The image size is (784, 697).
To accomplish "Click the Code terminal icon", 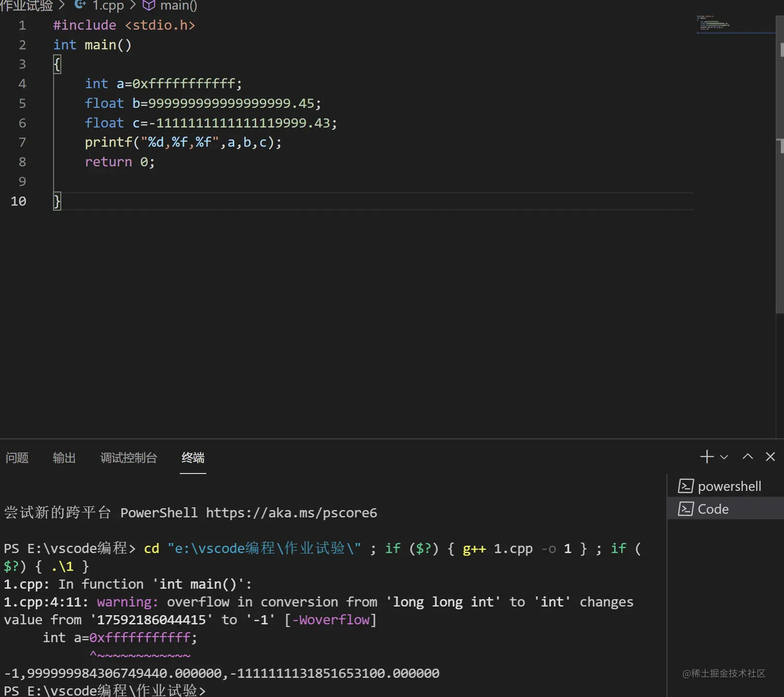I will tap(686, 509).
